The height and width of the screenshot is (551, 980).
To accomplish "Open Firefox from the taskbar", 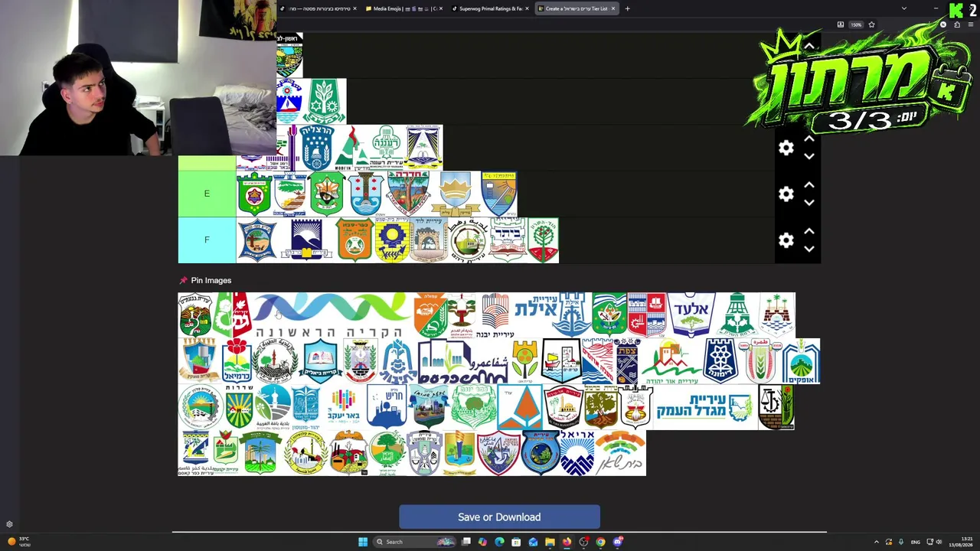I will click(567, 542).
